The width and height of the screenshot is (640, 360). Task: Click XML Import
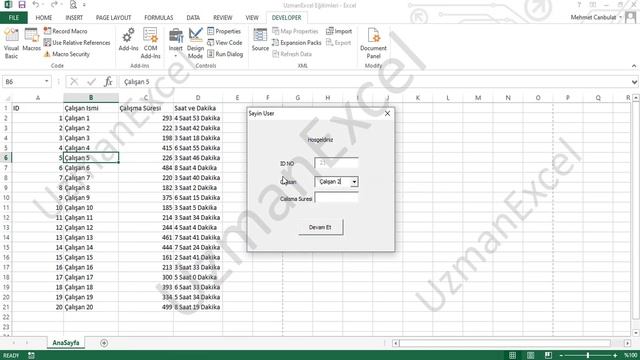click(x=339, y=31)
